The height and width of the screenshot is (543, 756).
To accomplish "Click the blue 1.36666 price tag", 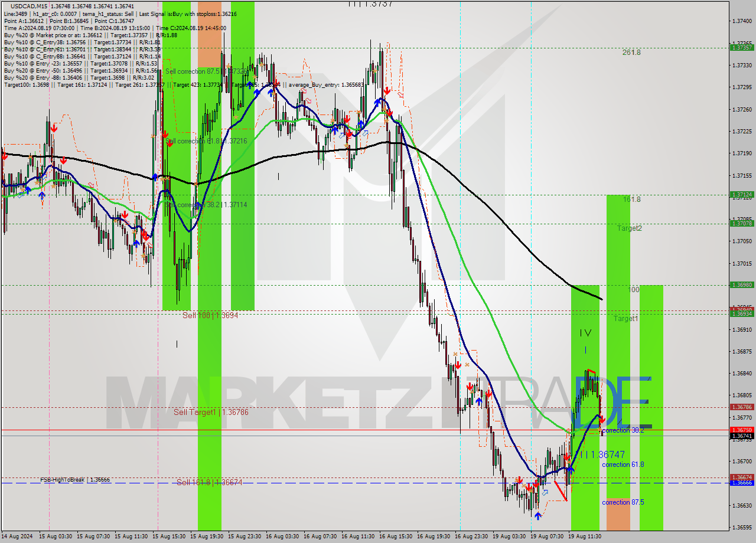I will 741,483.
